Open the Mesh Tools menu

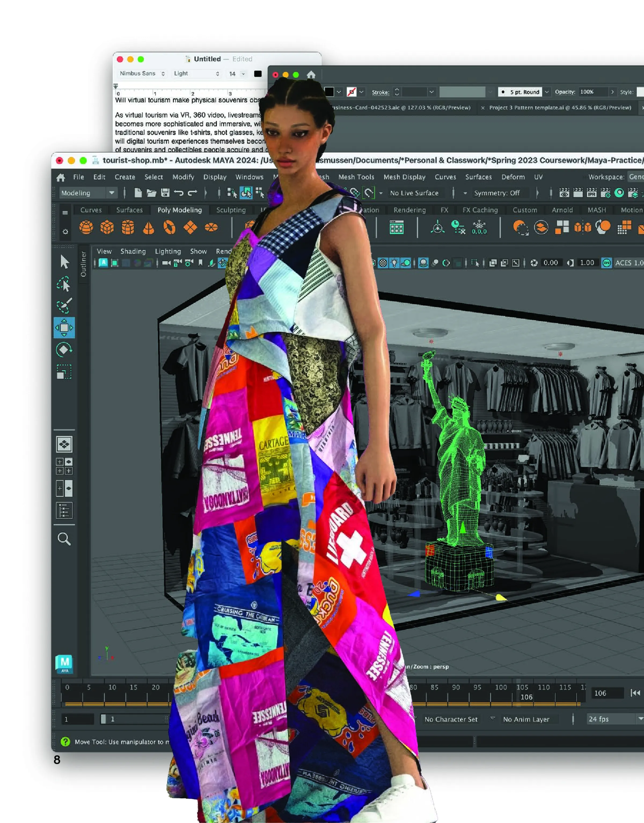coord(356,177)
